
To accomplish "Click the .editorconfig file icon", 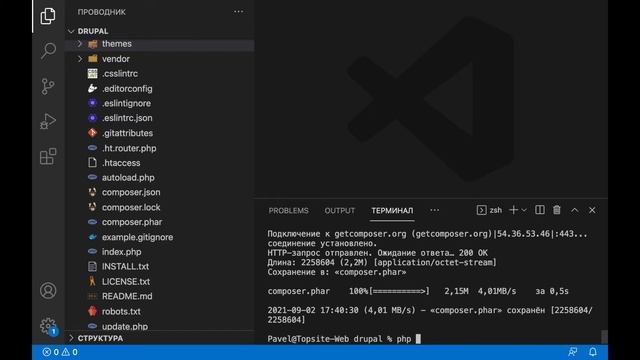I will tap(93, 89).
